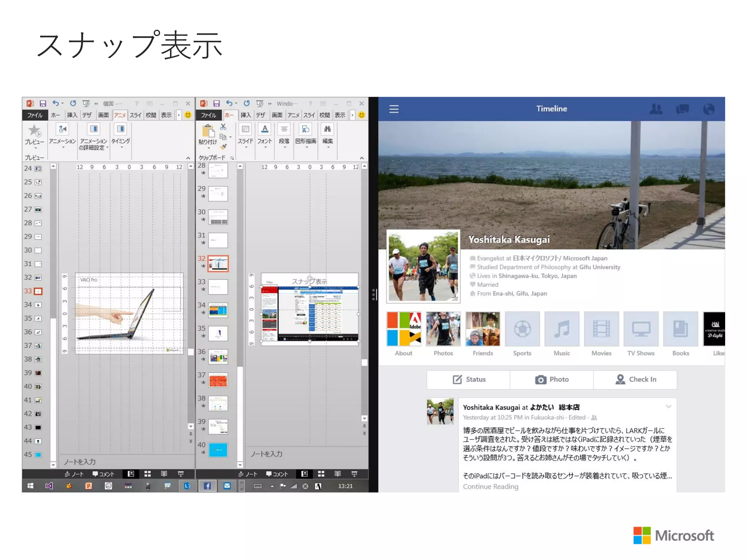This screenshot has height=560, width=747.
Task: Select the 校閲 tab in middle PowerPoint
Action: [325, 115]
